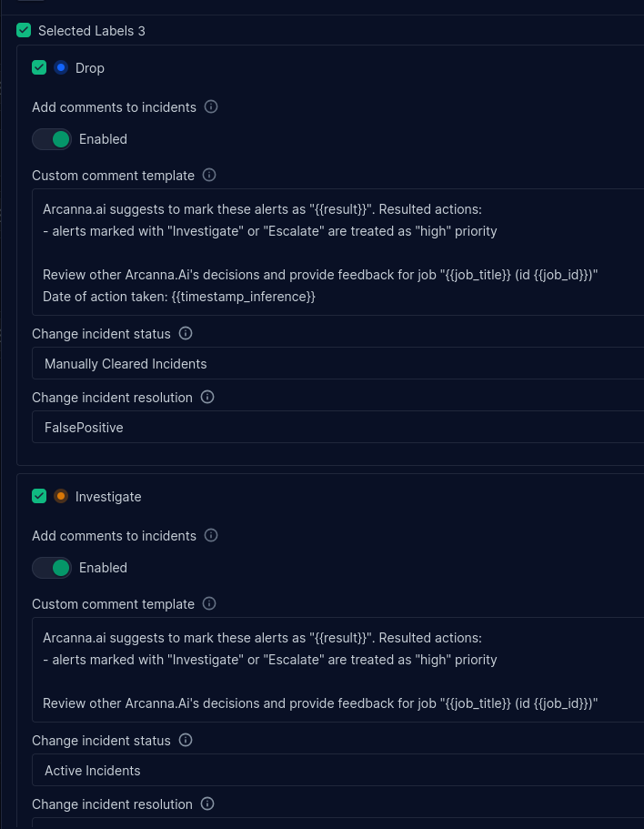Click info icon beside Drop's Change incident status
The image size is (644, 829).
(x=186, y=334)
